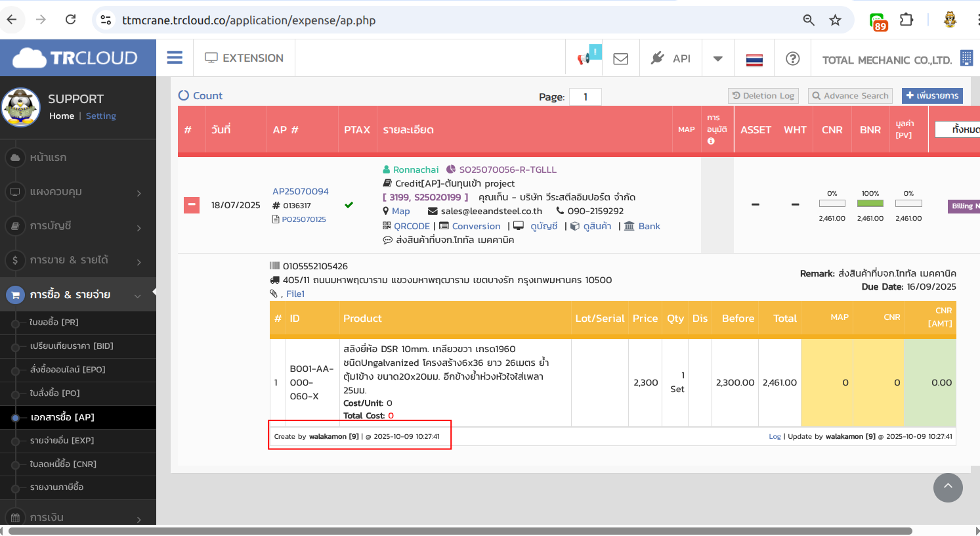Select ใบสั่งซื้อ [PO] in sidebar

pos(54,393)
